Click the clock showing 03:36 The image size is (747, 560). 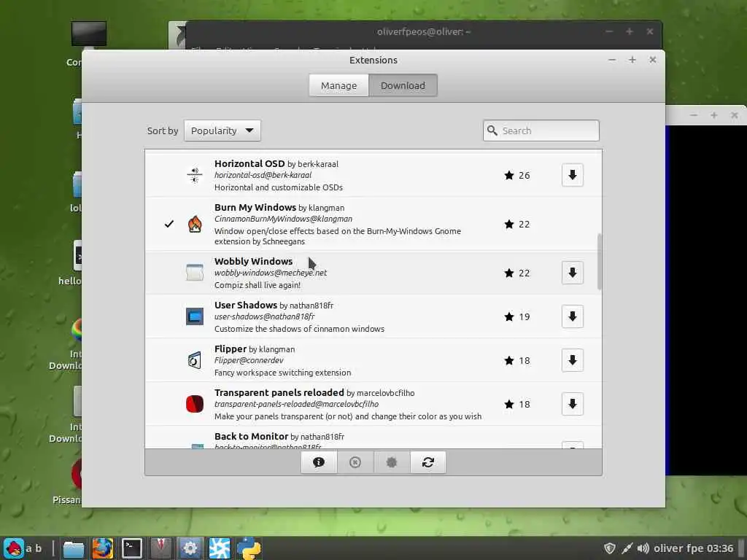click(x=720, y=548)
